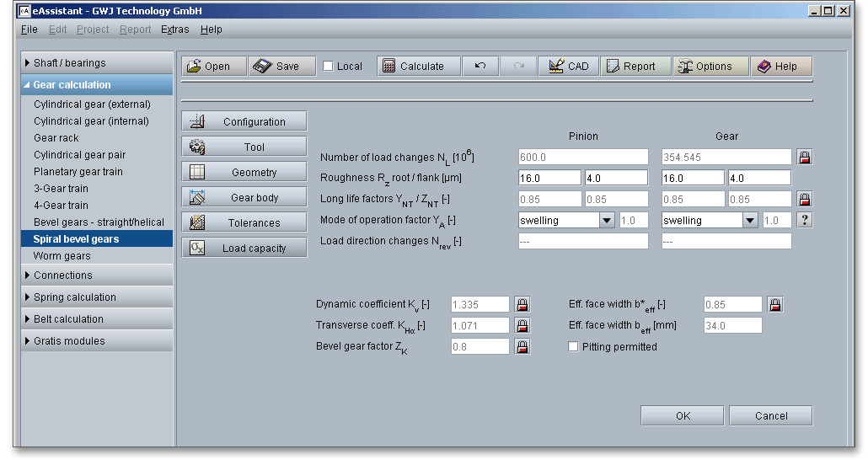Screen dimensions: 868x460
Task: Click the Calculate toolbar button
Action: click(414, 67)
